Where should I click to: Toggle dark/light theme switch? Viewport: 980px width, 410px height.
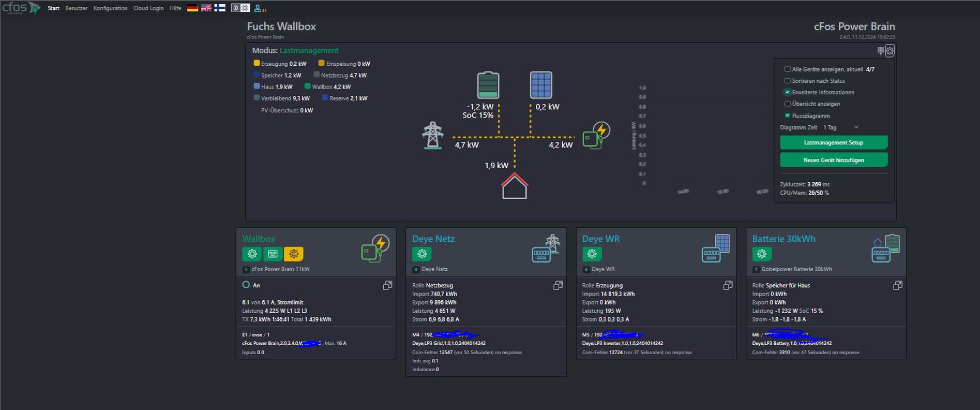(x=240, y=8)
